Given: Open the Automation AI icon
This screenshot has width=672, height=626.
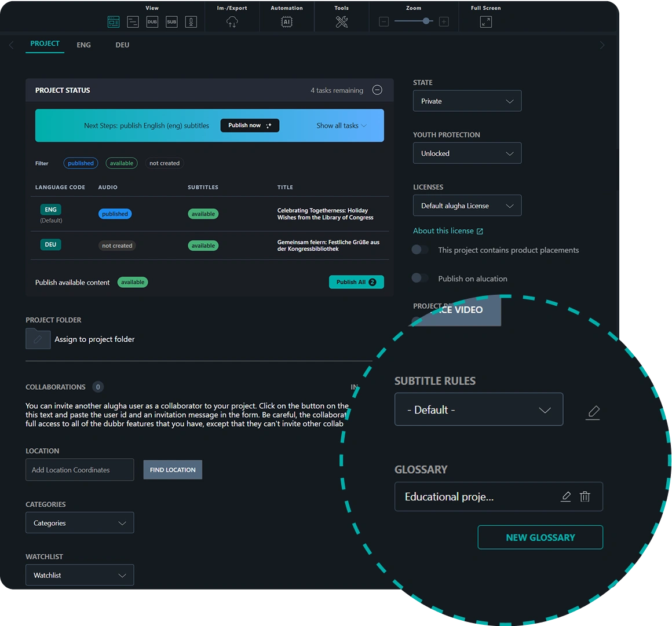Looking at the screenshot, I should pyautogui.click(x=286, y=22).
